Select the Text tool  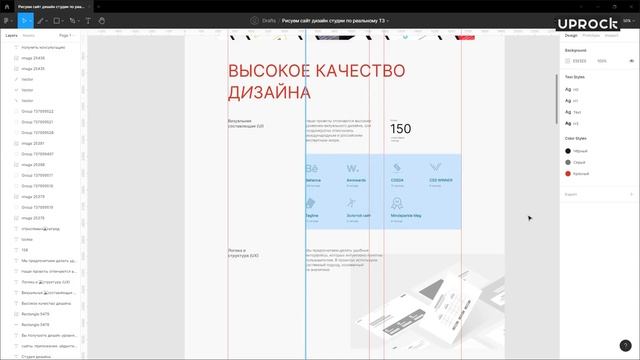tap(88, 21)
